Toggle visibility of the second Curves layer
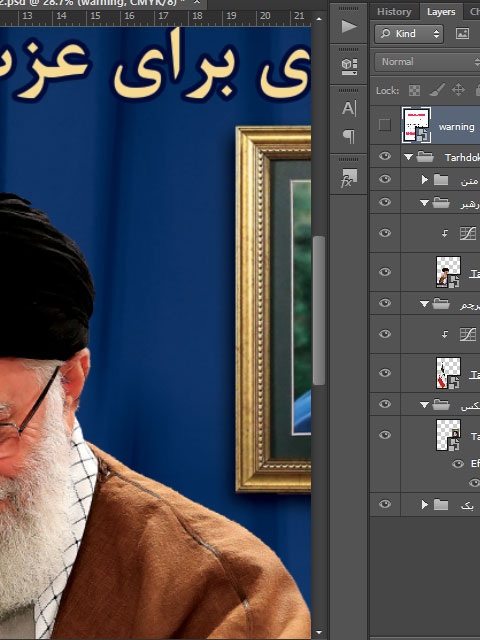This screenshot has height=640, width=480. pos(384,334)
